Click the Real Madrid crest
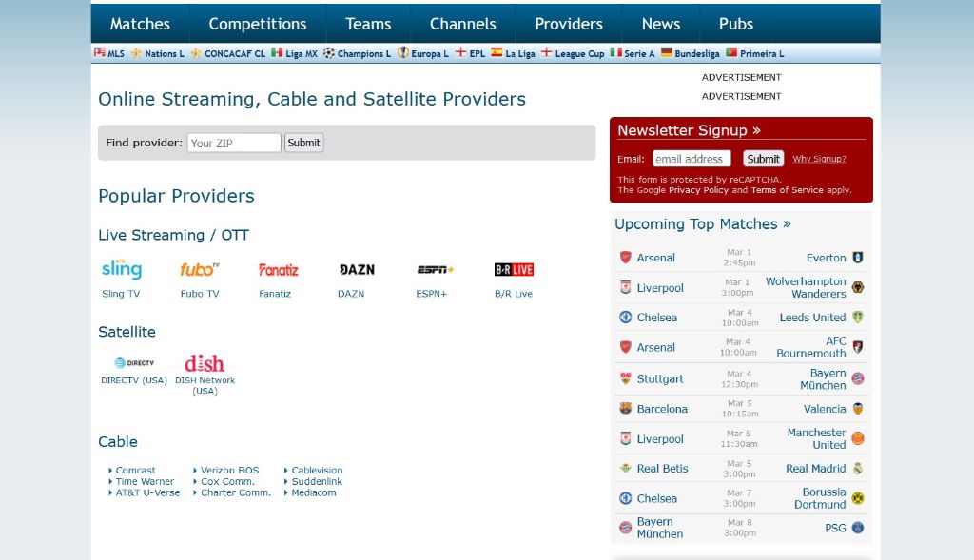Screen dimensions: 974x560 point(858,468)
